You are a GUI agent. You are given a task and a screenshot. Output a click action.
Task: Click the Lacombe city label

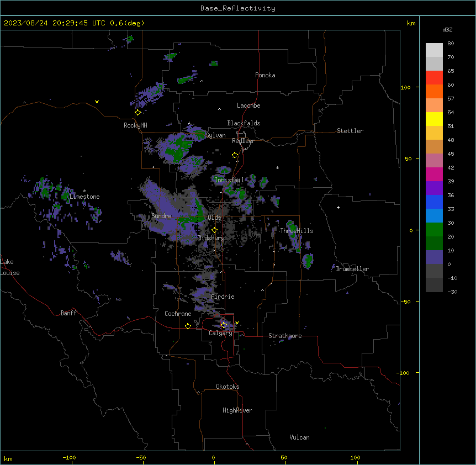(248, 105)
